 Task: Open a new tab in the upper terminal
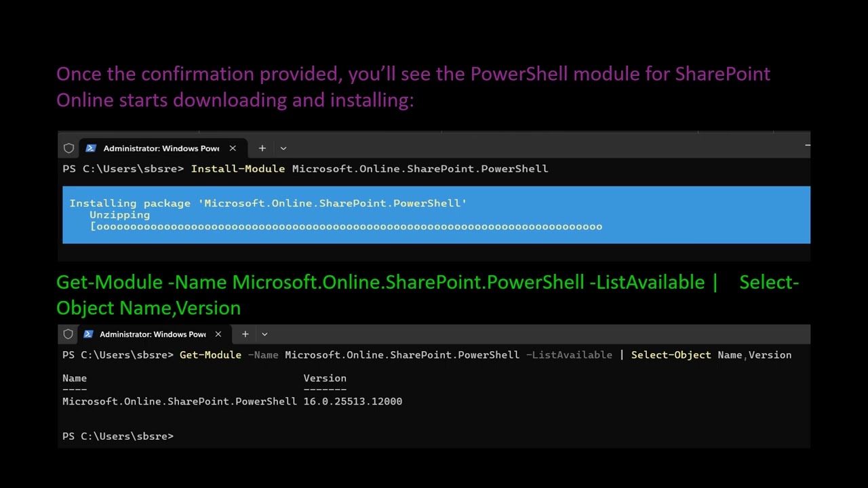coord(262,148)
